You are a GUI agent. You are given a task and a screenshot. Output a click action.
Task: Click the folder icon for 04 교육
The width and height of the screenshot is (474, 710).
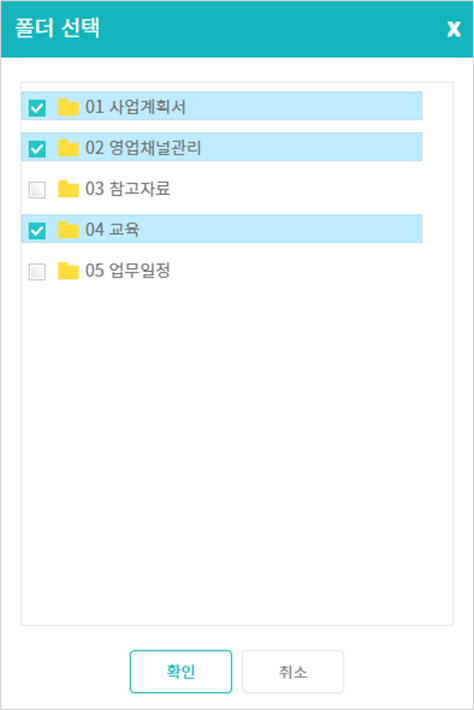tap(68, 230)
